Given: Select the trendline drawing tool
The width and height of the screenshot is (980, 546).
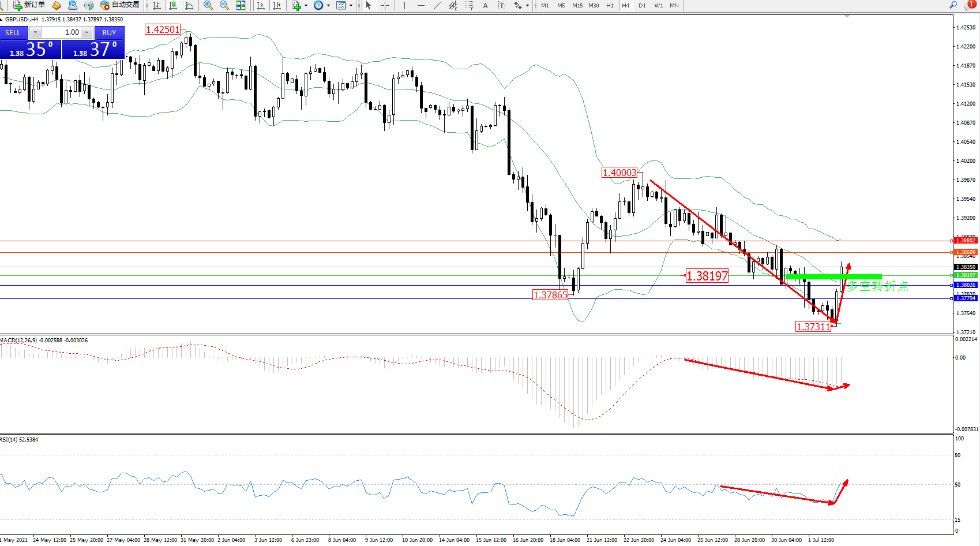Looking at the screenshot, I should click(437, 5).
